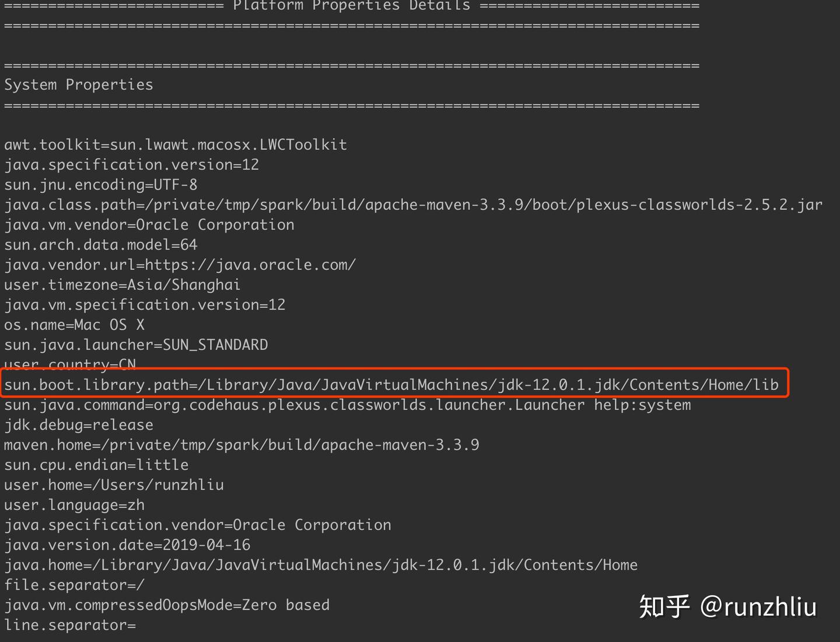Click the sun.jnu.encoding=UTF-8 line

[101, 185]
